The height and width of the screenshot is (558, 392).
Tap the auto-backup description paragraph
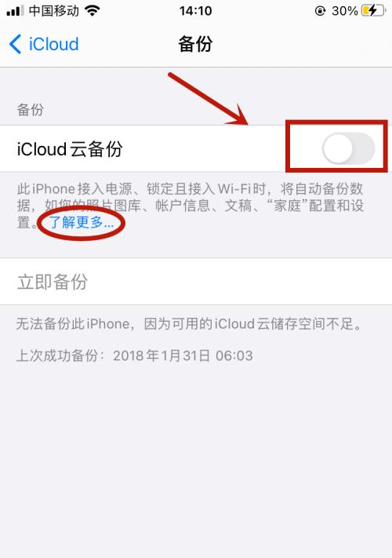click(x=191, y=206)
